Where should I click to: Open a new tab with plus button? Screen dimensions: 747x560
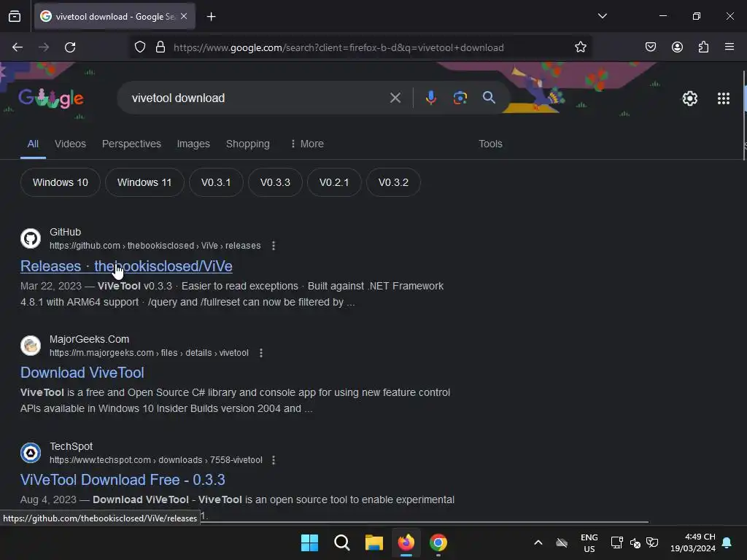pyautogui.click(x=212, y=17)
